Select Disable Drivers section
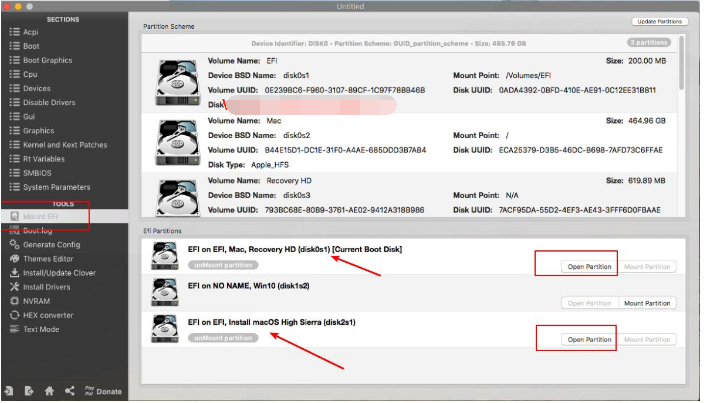This screenshot has height=403, width=704. (49, 102)
